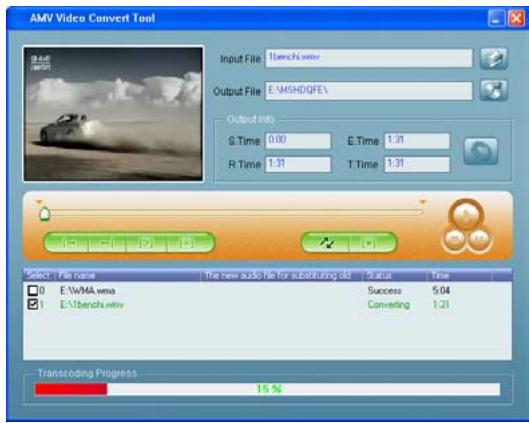Click the video preview thumbnail
This screenshot has width=529, height=423.
coord(113,114)
